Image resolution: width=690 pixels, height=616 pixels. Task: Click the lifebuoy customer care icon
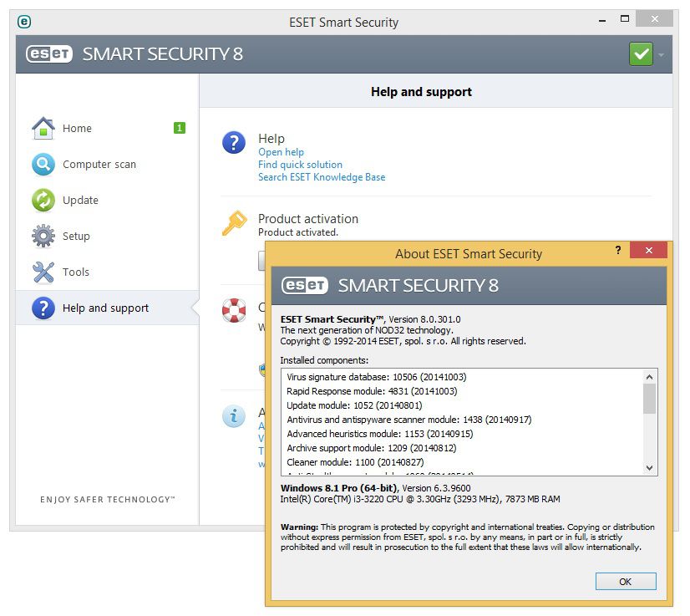(234, 310)
